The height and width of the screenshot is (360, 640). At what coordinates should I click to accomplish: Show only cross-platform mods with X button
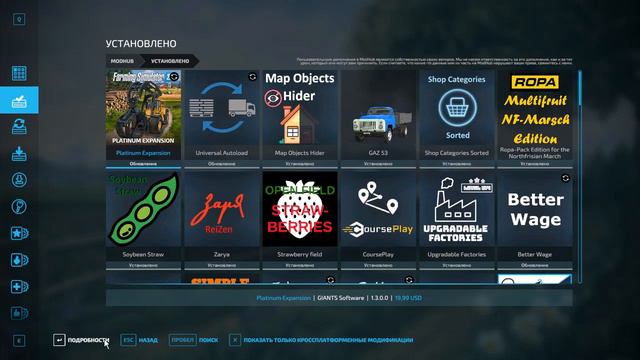tap(321, 340)
